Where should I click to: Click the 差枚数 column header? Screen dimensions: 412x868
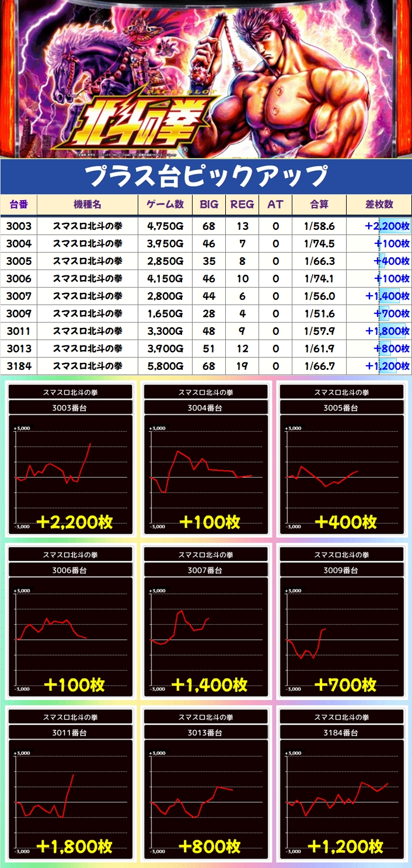(379, 205)
